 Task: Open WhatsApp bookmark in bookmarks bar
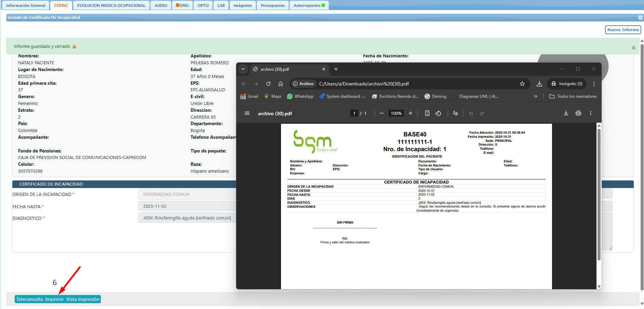(x=300, y=97)
